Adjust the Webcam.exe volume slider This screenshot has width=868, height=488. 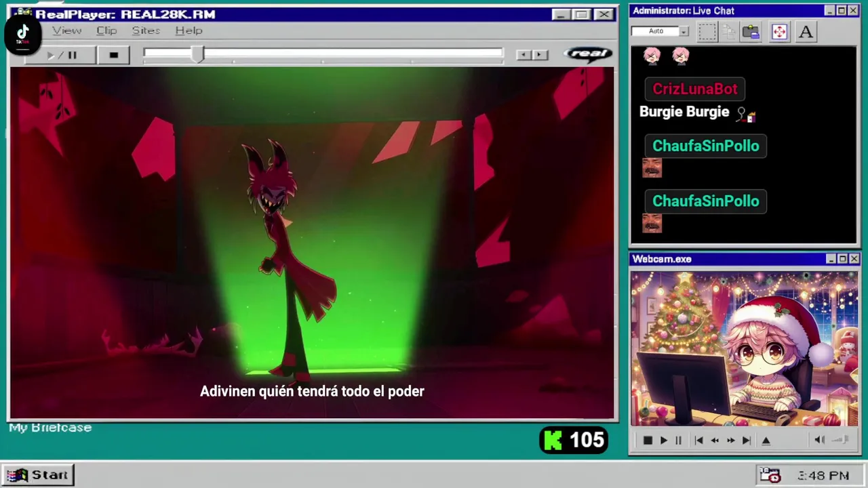coord(841,440)
